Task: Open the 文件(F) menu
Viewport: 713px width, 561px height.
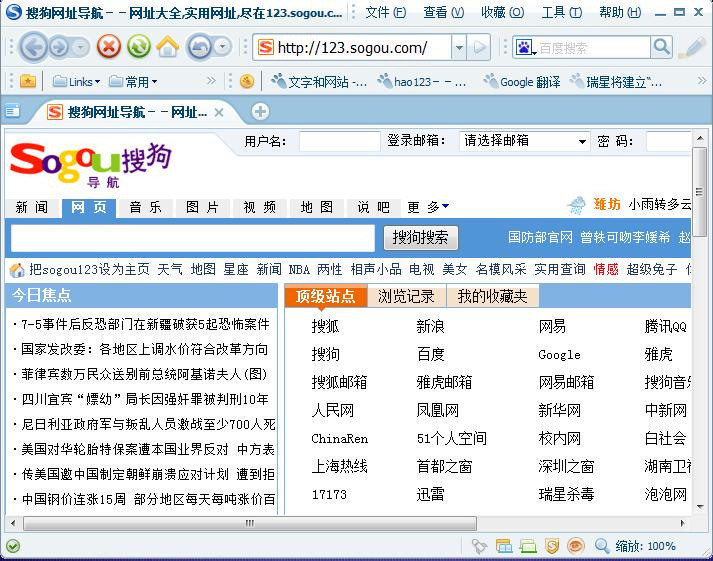Action: tap(386, 12)
